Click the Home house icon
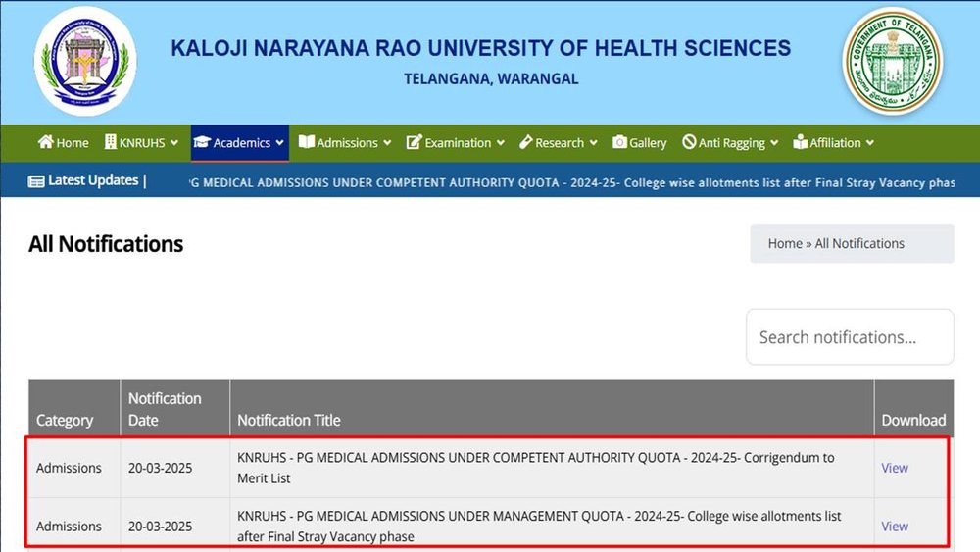The image size is (980, 552). pos(45,142)
